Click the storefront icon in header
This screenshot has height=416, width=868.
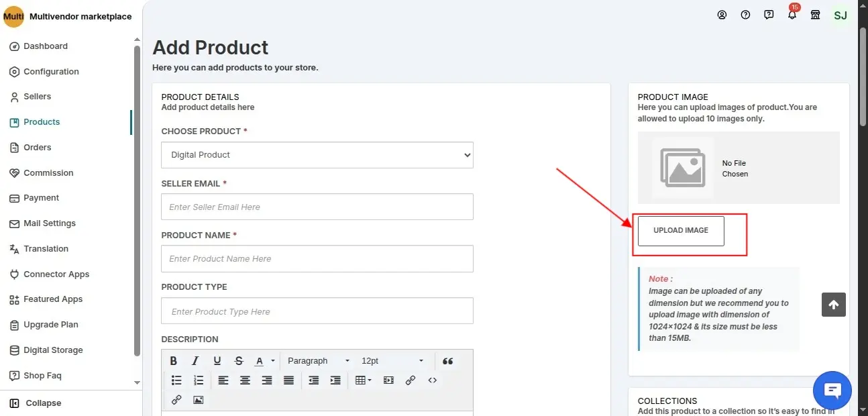coord(816,15)
